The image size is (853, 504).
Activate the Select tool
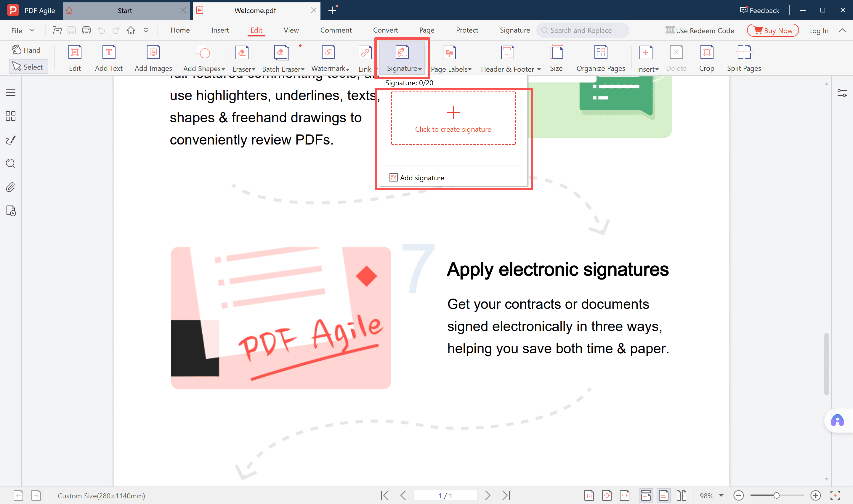pos(28,67)
